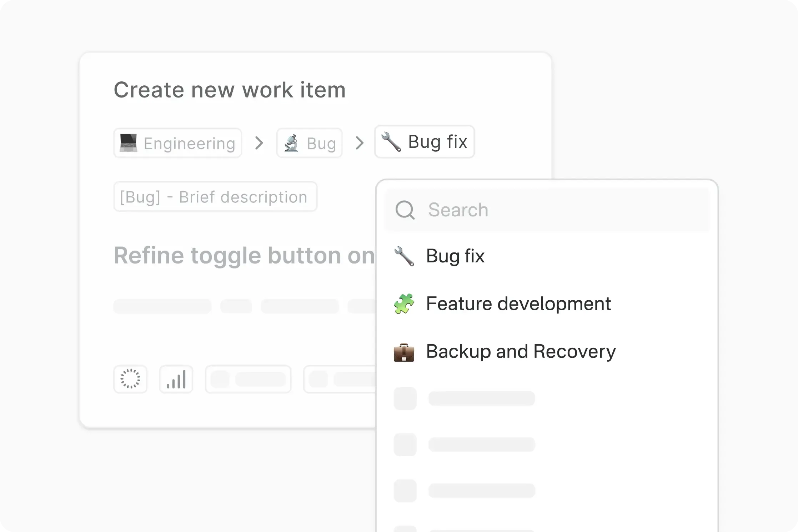The image size is (798, 532).
Task: Click the loading spinner control
Action: point(130,379)
